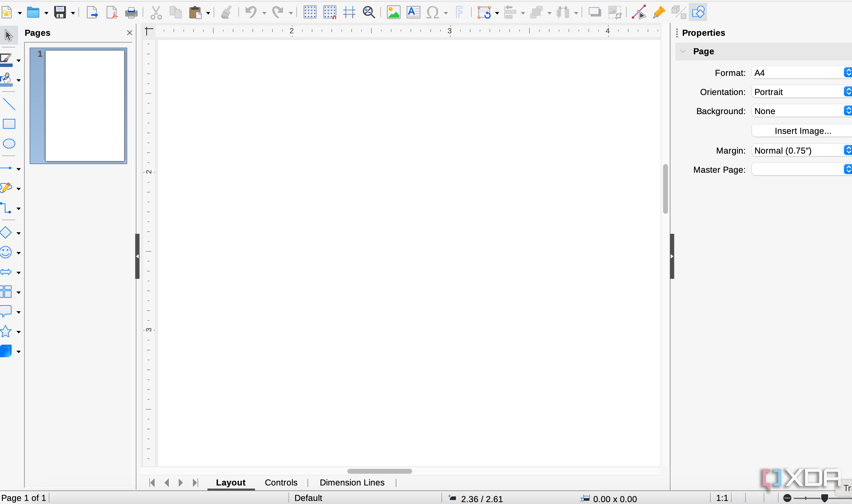Choose the 3D Objects cube tool

(6, 351)
